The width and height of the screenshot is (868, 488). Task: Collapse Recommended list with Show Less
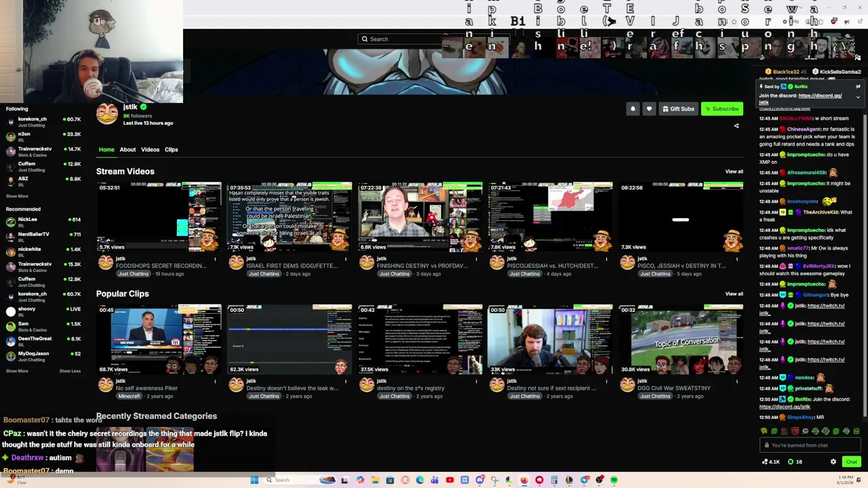pyautogui.click(x=70, y=371)
